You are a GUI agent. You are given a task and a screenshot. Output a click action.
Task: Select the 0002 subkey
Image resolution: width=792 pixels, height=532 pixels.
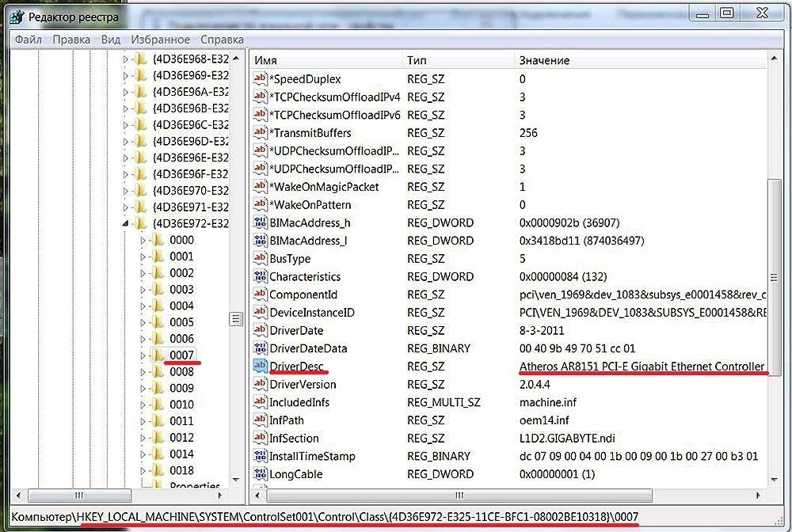(x=181, y=273)
